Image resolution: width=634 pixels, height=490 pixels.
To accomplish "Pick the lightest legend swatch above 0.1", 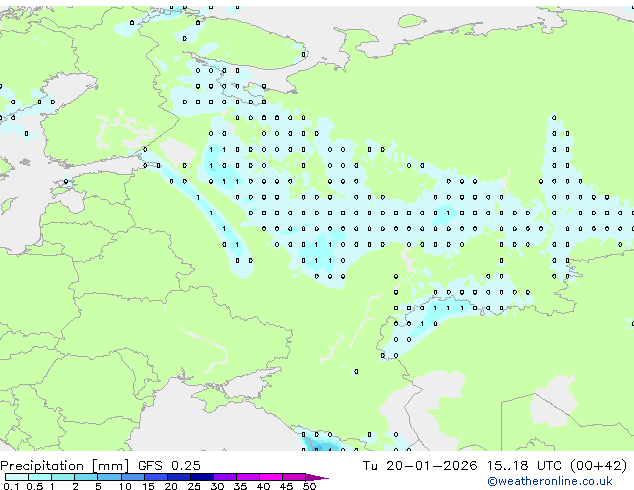I will (x=17, y=477).
